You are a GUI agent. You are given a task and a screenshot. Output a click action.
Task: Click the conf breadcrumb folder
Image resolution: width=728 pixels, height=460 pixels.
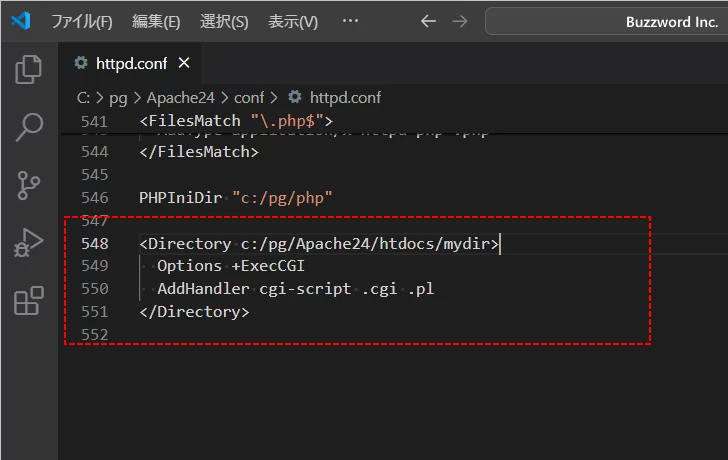pyautogui.click(x=249, y=98)
